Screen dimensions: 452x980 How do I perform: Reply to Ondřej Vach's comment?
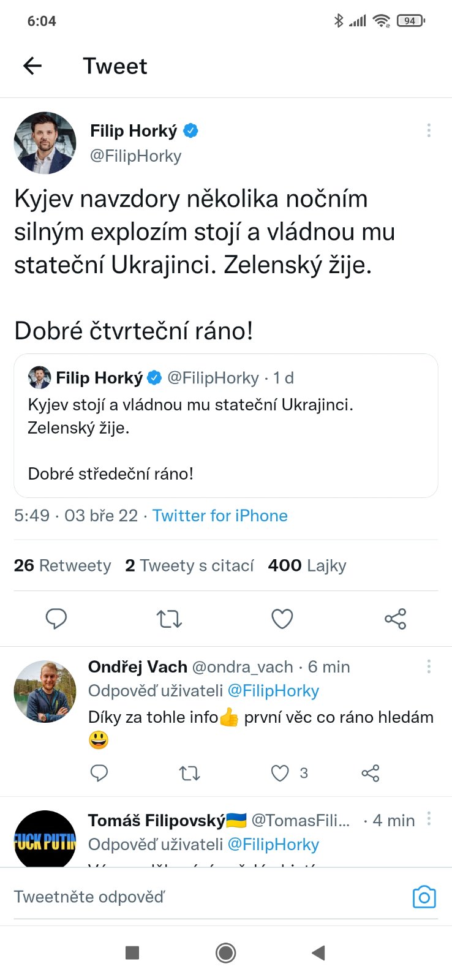click(x=99, y=774)
